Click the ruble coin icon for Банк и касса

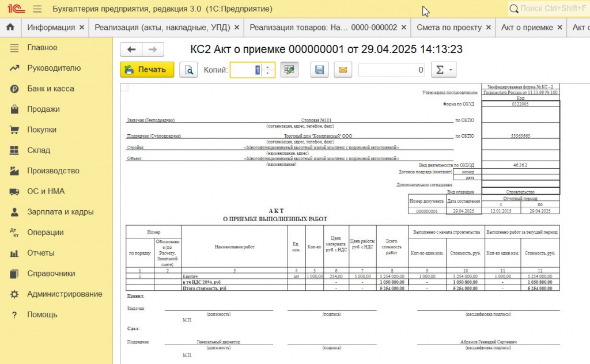[x=14, y=89]
